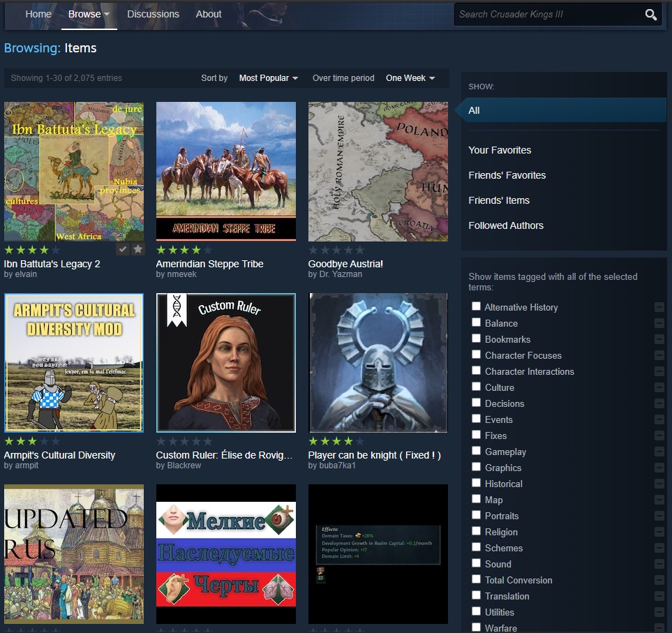Open the Goodbye Austria! title link
The height and width of the screenshot is (633, 672).
345,264
